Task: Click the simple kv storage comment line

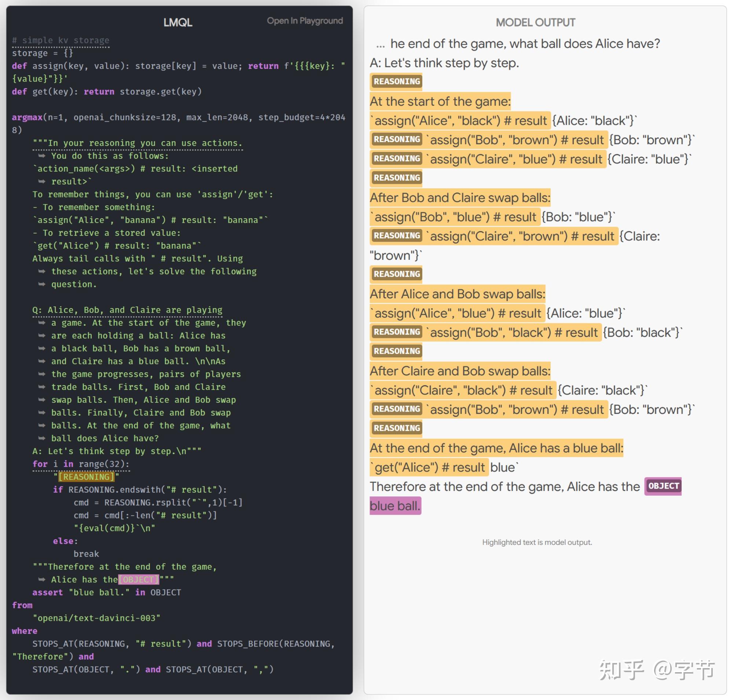Action: point(60,40)
